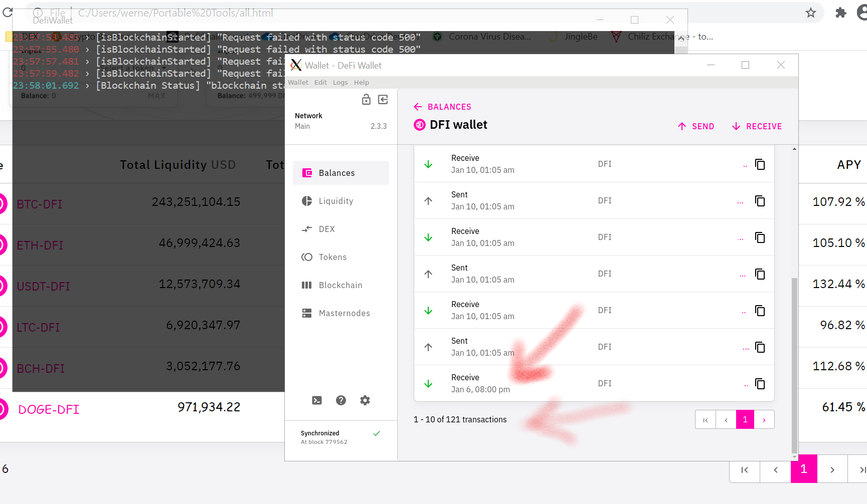Viewport: 867px width, 504px height.
Task: Go to first page in browser pagination
Action: (x=745, y=470)
